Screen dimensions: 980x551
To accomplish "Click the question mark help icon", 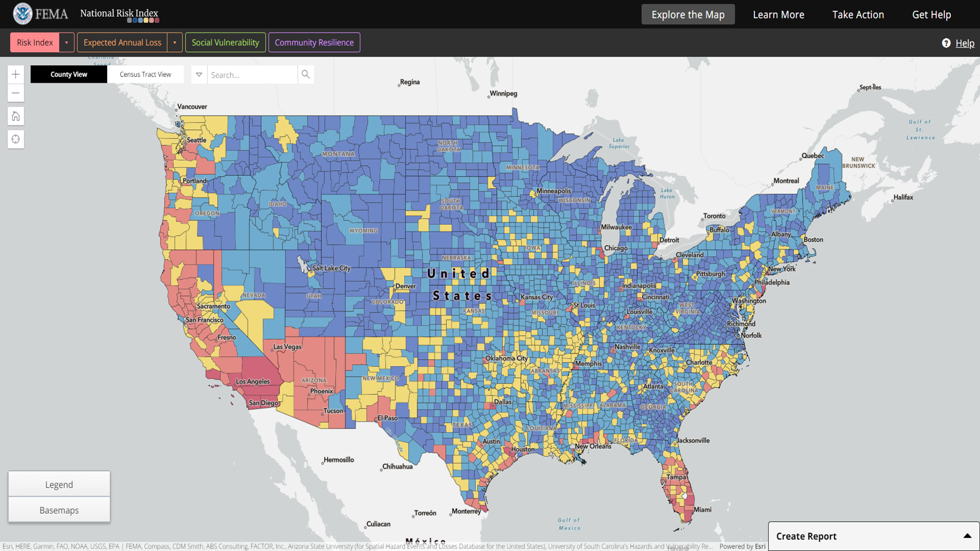I will click(x=946, y=43).
